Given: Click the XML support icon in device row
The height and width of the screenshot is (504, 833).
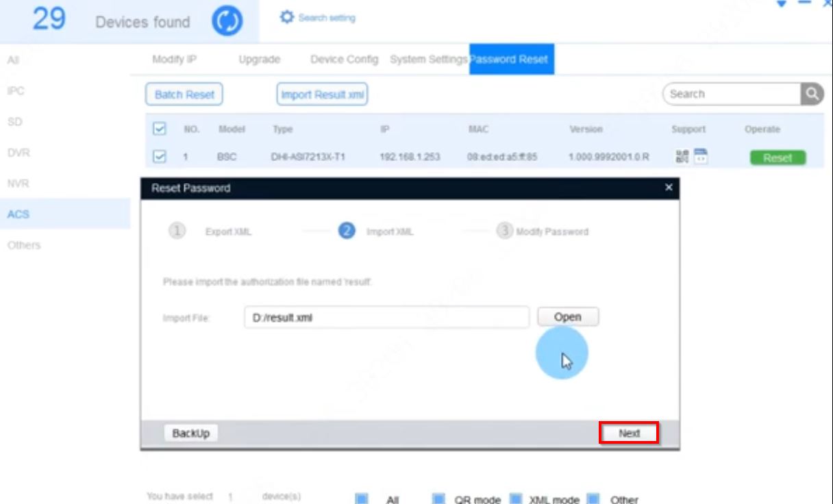Looking at the screenshot, I should tap(700, 157).
